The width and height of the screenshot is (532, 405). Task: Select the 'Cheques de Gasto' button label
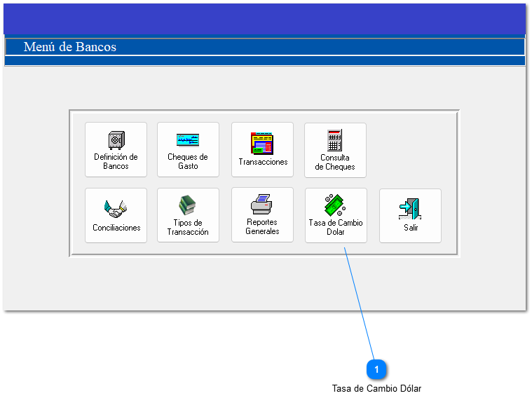(188, 162)
